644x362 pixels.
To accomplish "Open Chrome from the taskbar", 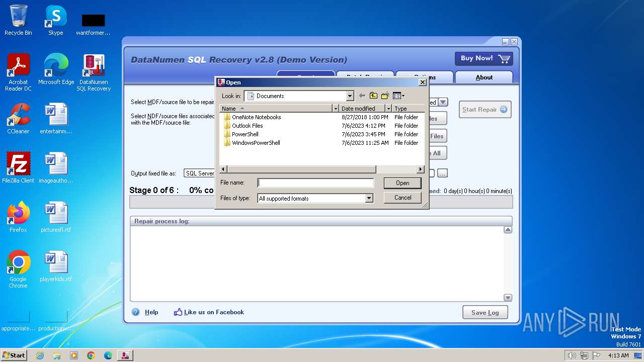I will click(x=91, y=355).
